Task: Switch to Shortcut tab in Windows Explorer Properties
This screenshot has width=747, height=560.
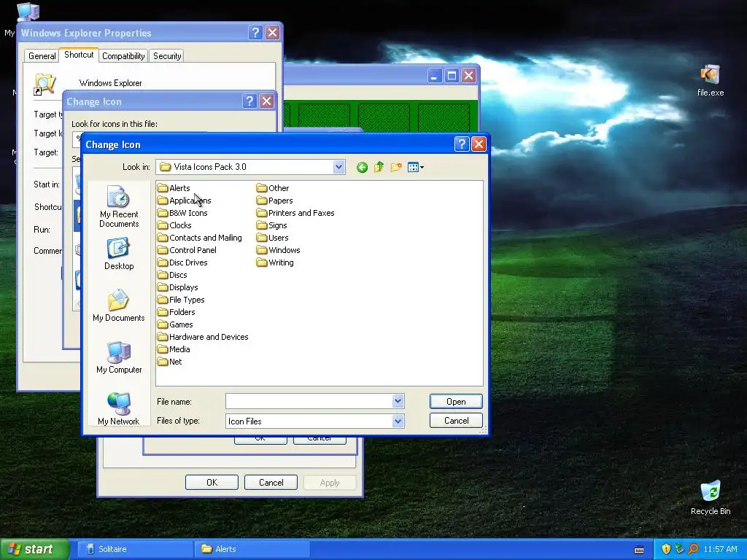Action: [x=79, y=55]
